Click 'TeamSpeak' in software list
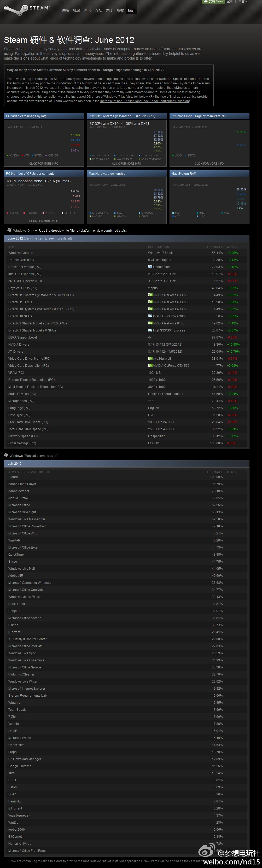Image resolution: width=262 pixels, height=868 pixels. coord(17,710)
